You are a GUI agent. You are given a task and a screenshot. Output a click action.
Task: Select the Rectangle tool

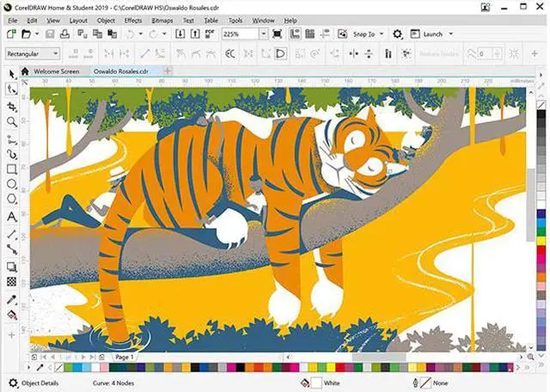click(x=11, y=169)
